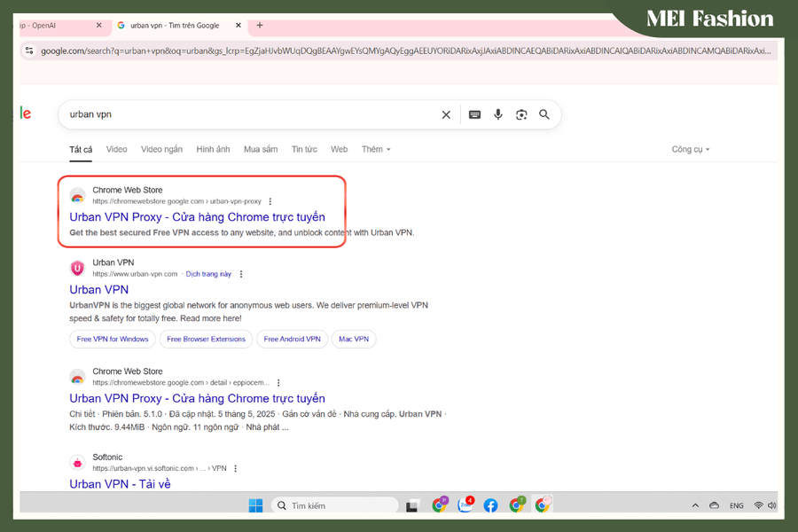
Task: Click the taskbar 'Tìm kiếm' search box
Action: 335,505
